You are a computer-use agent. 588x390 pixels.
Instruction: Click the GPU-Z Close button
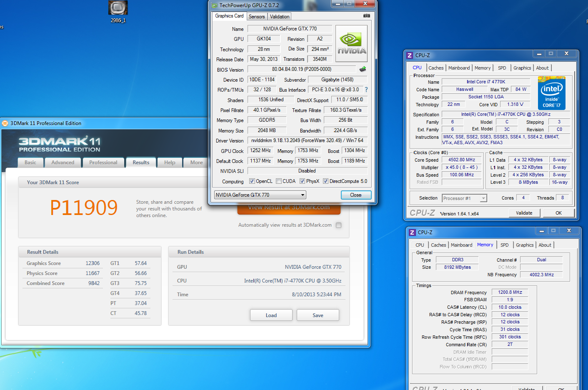coord(356,195)
